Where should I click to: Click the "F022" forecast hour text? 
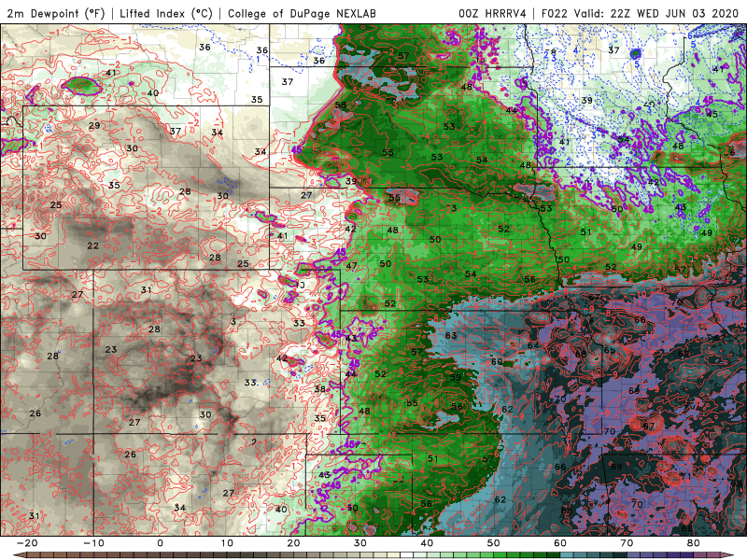pos(554,13)
